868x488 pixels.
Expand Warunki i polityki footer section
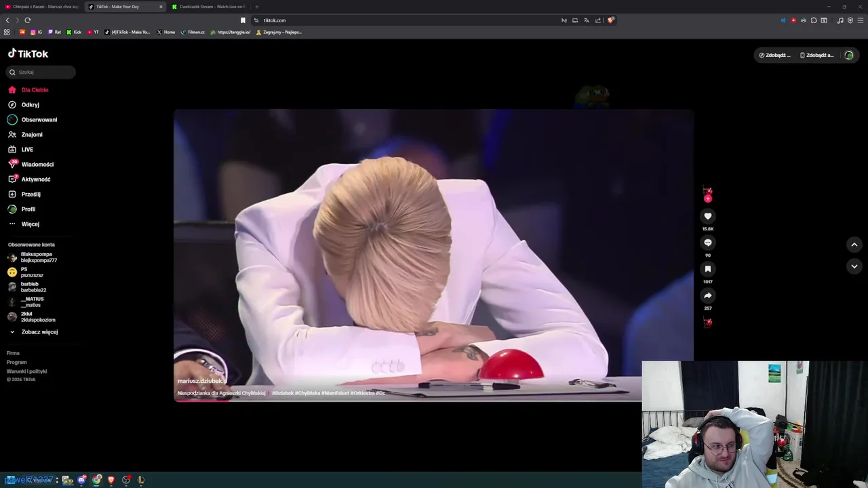coord(26,371)
